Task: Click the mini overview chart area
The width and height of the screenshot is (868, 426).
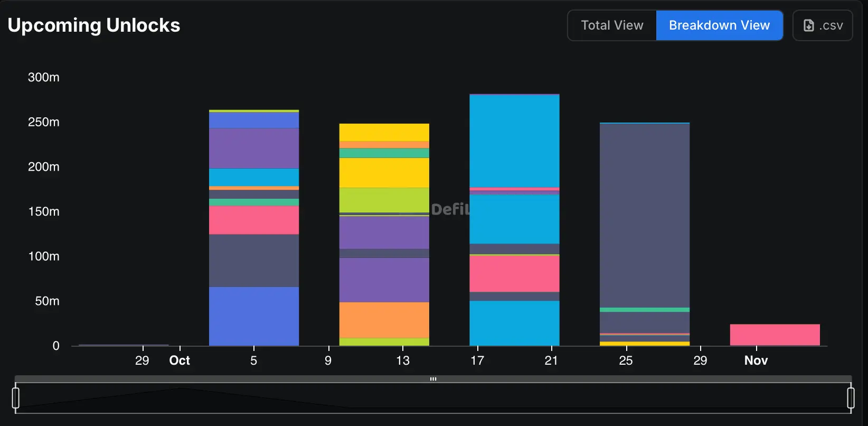Action: pyautogui.click(x=433, y=397)
